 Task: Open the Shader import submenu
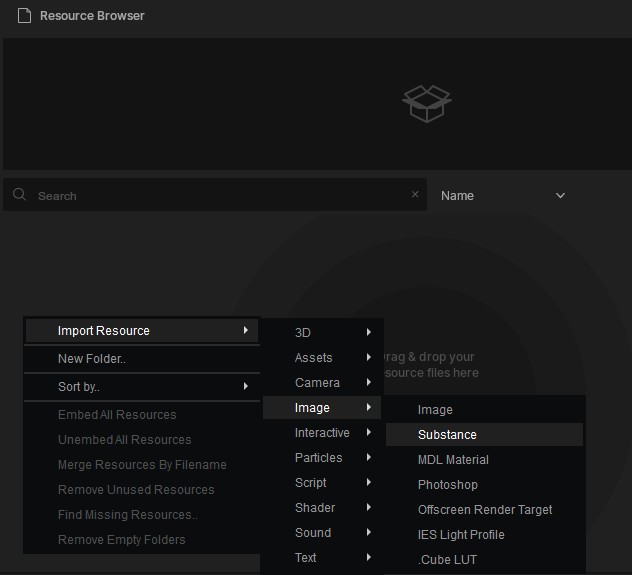(322, 508)
